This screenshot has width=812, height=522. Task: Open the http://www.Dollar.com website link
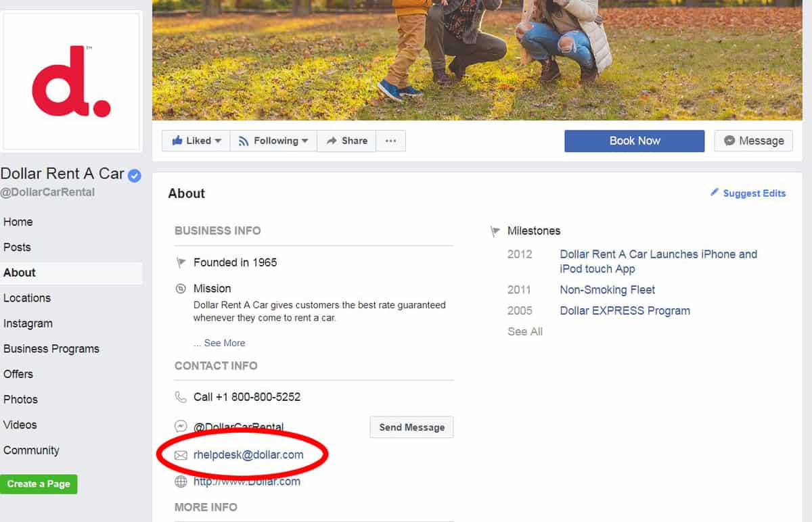[x=247, y=481]
